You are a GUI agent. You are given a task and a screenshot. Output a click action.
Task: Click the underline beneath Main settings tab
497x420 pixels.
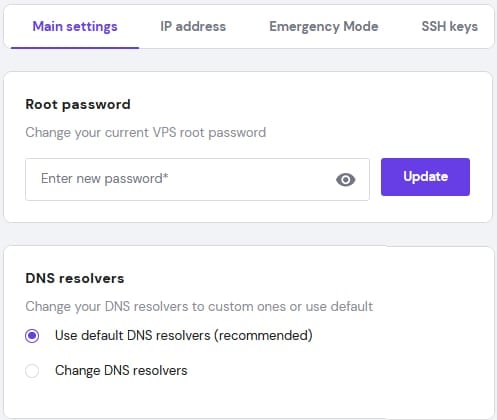point(75,48)
